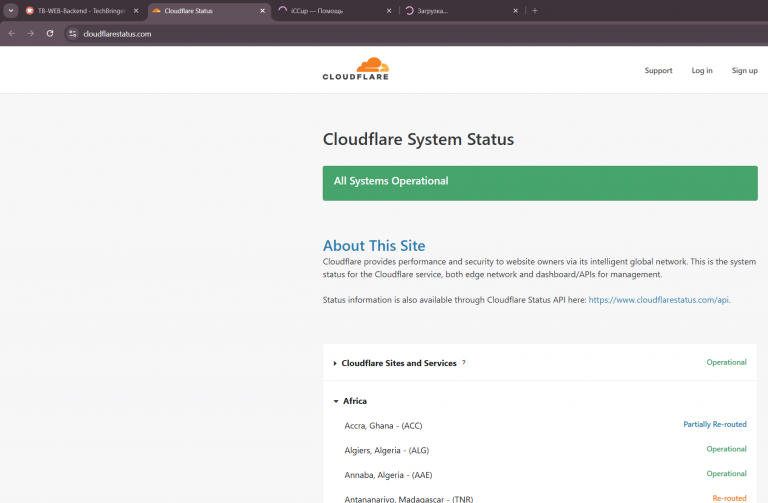Click Antananarivo, Madagascar - (TNR) row

click(540, 498)
